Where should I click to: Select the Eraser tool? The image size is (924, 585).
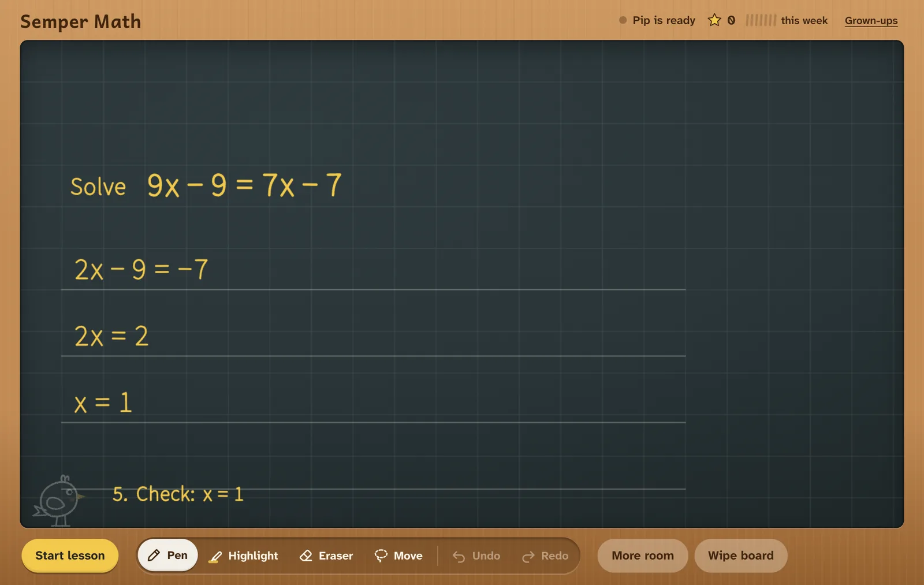coord(326,556)
